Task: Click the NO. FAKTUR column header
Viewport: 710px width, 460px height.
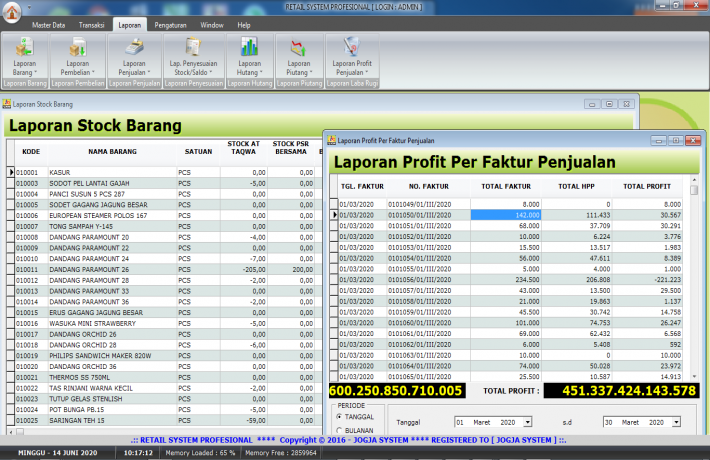Action: [x=428, y=187]
